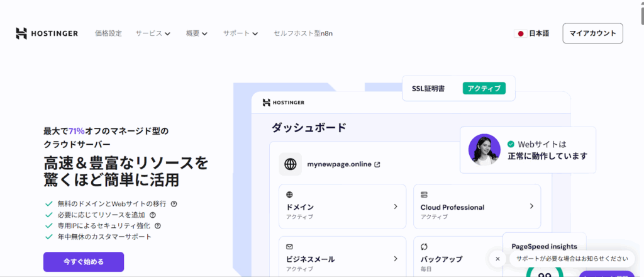This screenshot has height=277, width=644.
Task: Click the ダッシュボード heading
Action: pyautogui.click(x=309, y=128)
